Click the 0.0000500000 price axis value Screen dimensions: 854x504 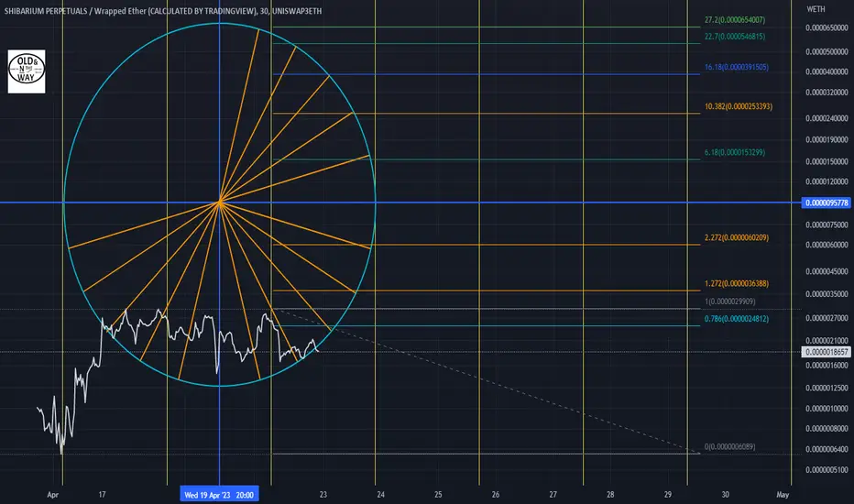tap(827, 51)
